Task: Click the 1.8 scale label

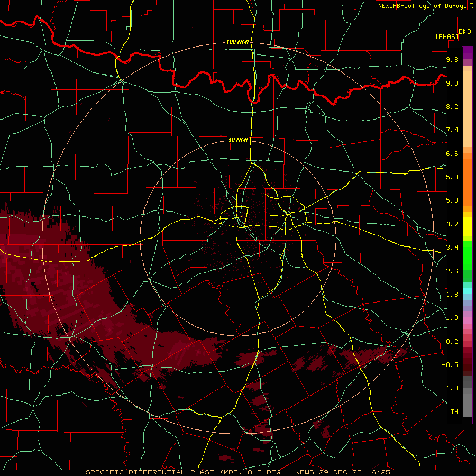Action: click(452, 295)
